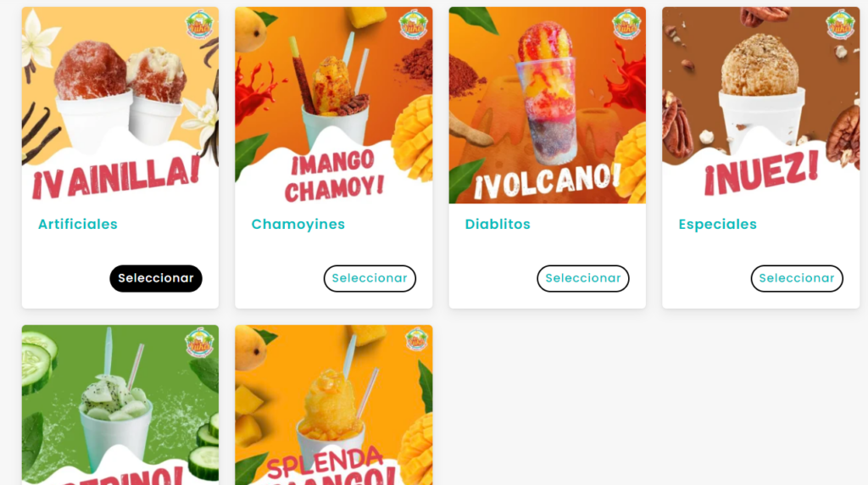
Task: Click the Volcano product image
Action: pos(547,105)
